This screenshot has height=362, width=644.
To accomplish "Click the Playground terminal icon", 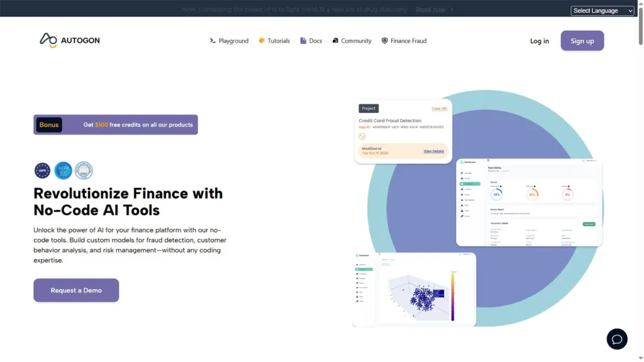I will pyautogui.click(x=213, y=41).
